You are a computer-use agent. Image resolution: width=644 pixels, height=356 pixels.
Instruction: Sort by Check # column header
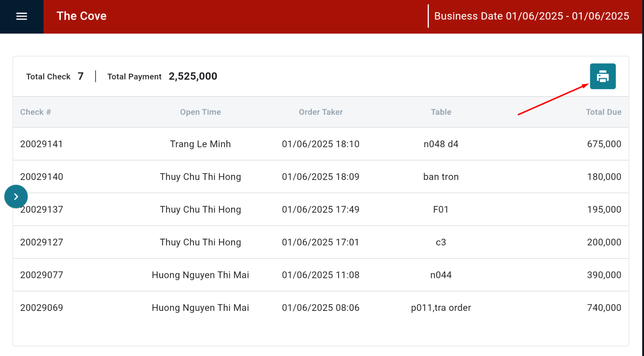36,112
